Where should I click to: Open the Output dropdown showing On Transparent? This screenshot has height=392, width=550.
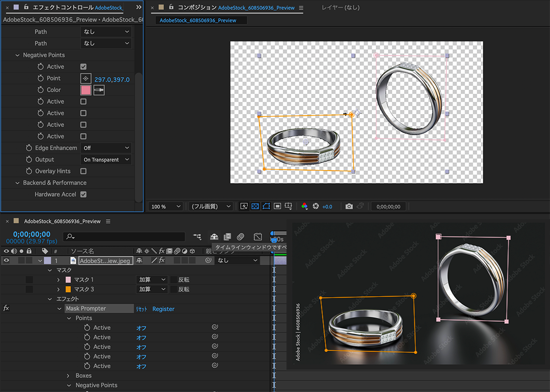pos(106,159)
